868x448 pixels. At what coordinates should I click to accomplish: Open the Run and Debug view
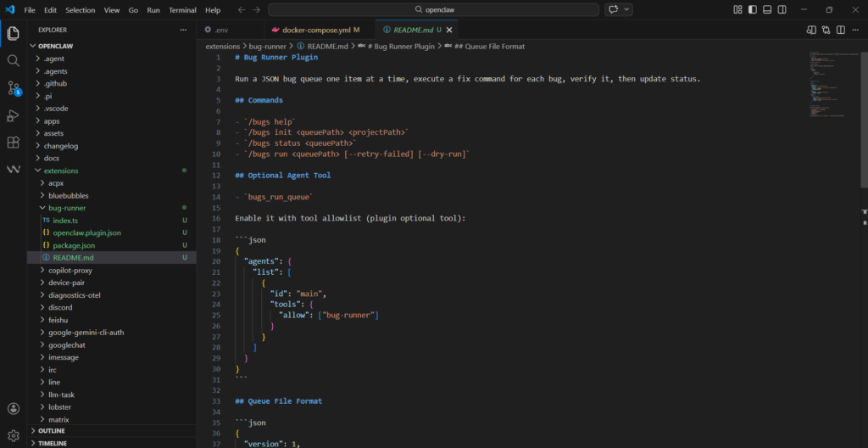click(x=14, y=115)
